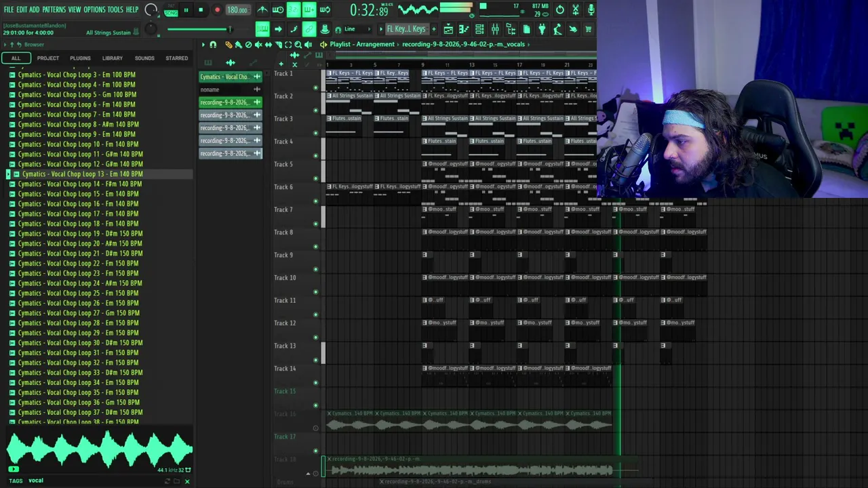This screenshot has width=868, height=488.
Task: Select the playlist Paint brush tool
Action: (x=238, y=45)
